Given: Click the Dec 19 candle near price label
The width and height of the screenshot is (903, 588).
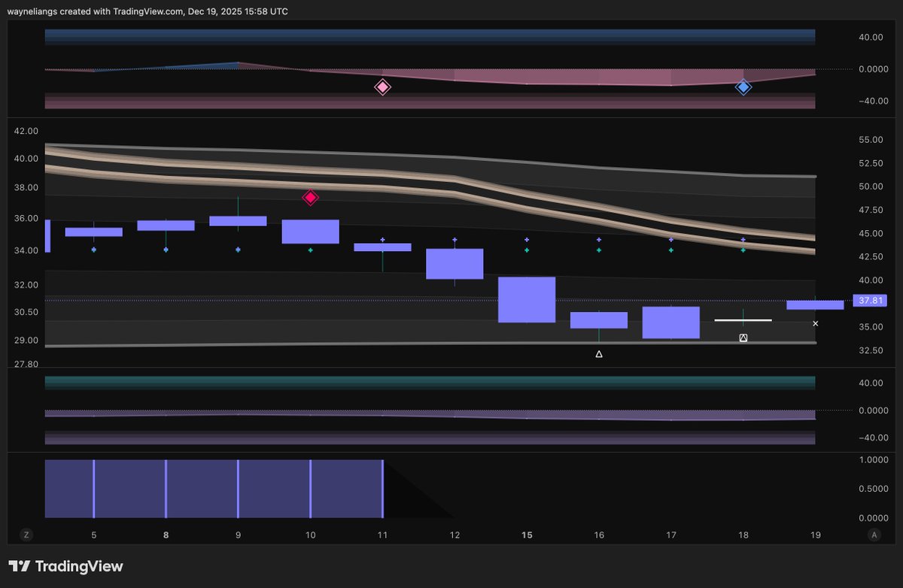Looking at the screenshot, I should (x=816, y=305).
